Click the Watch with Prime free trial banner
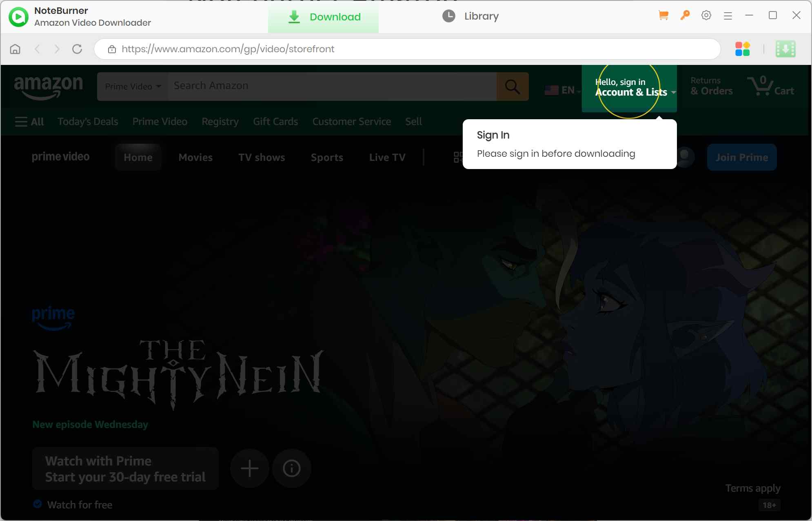Image resolution: width=812 pixels, height=521 pixels. pyautogui.click(x=125, y=468)
